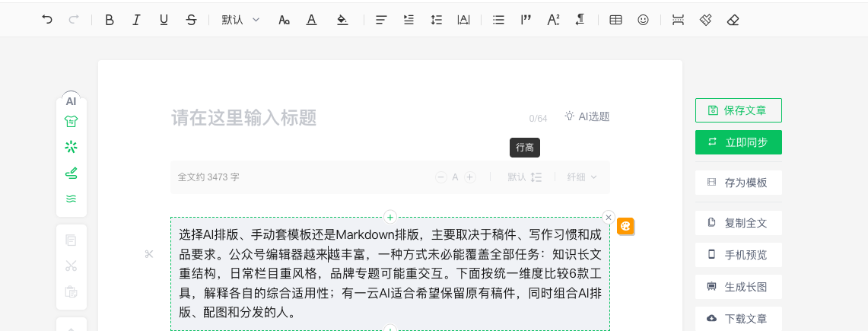Click the format painter brush icon
This screenshot has height=331, width=868.
705,20
